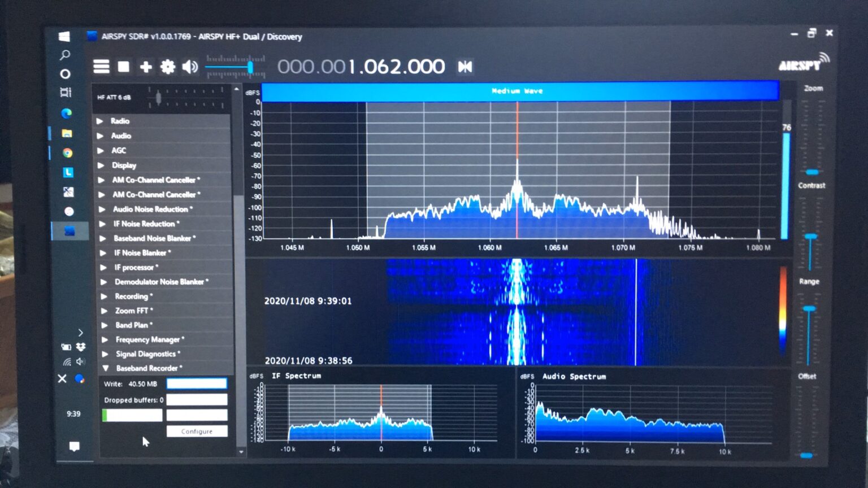Screen dimensions: 868x488
Task: Click the down arrow of the sidebar scrollbar
Action: (x=241, y=452)
